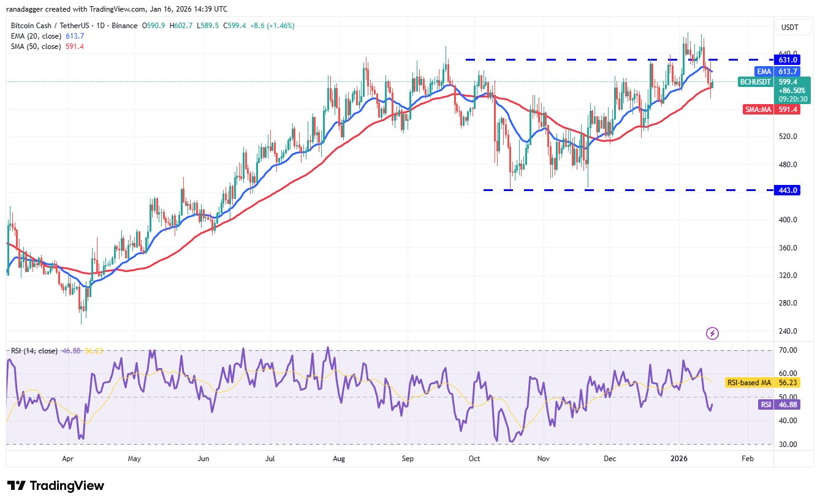
Task: Click the 70.00 level on RSI scale
Action: 788,350
